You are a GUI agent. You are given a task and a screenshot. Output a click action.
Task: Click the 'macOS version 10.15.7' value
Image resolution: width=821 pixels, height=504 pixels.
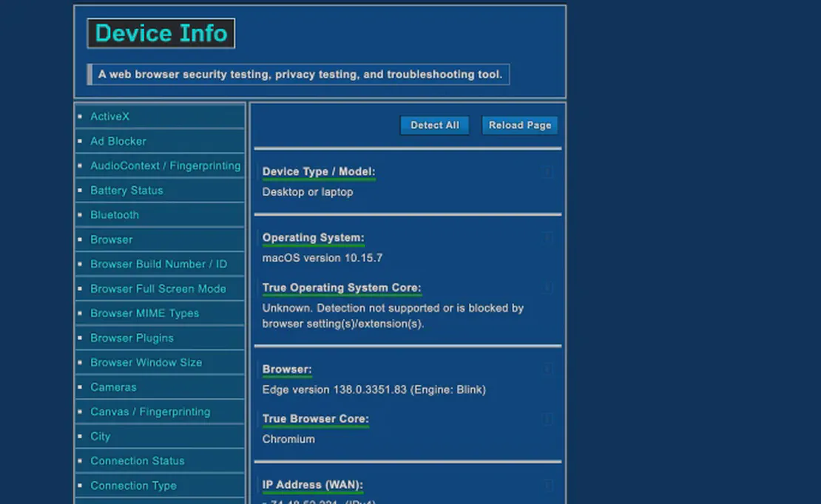coord(322,258)
